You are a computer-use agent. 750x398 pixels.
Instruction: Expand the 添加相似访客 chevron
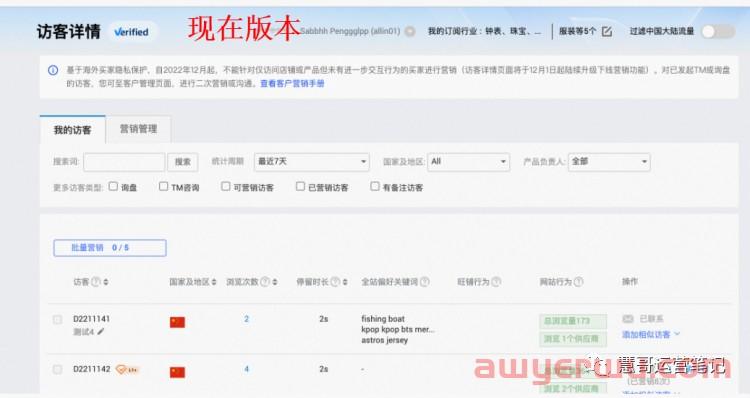click(x=677, y=334)
